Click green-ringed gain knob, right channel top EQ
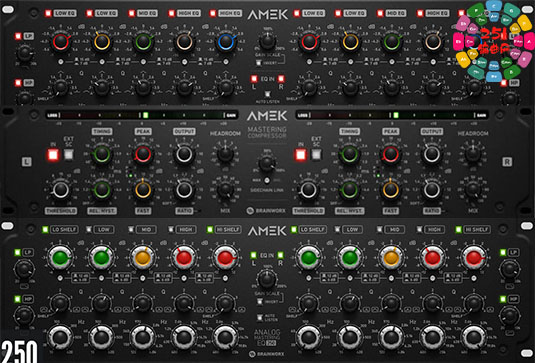The image size is (535, 363). (x=391, y=42)
